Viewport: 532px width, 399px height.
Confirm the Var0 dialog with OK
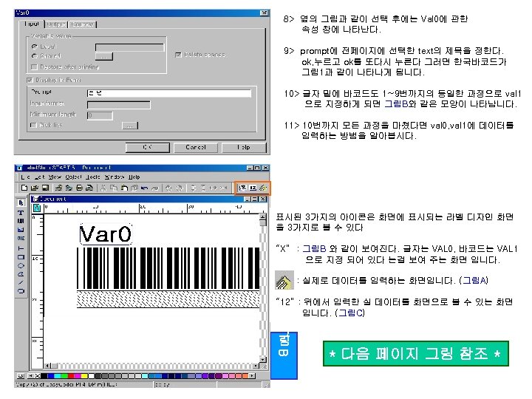point(148,148)
